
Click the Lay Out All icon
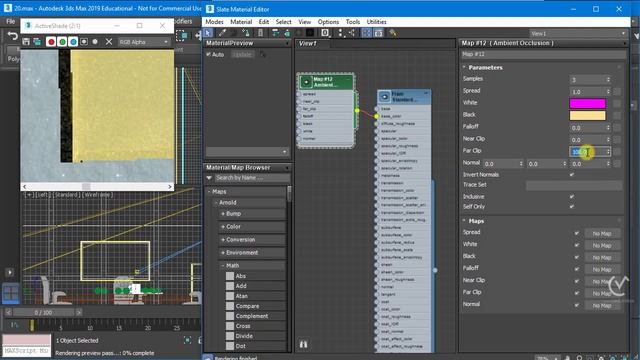coord(340,33)
